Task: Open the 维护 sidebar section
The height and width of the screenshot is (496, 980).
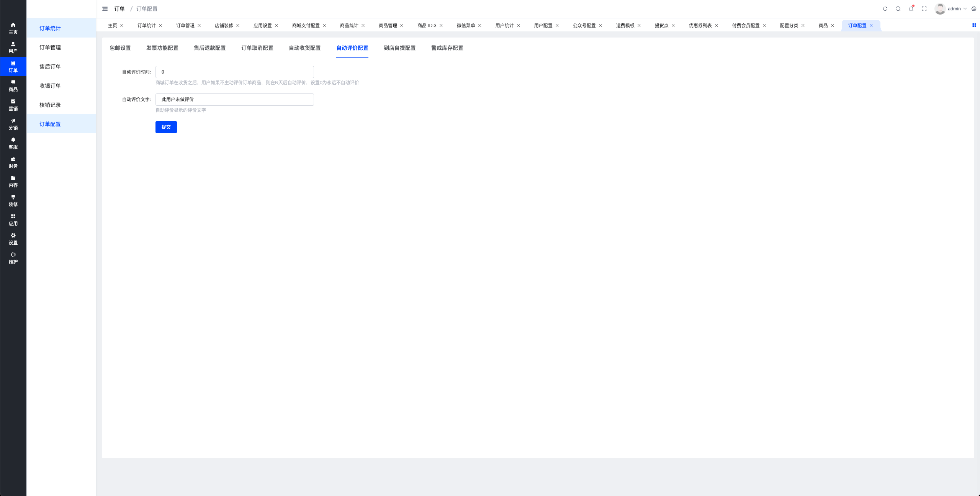Action: [x=13, y=258]
